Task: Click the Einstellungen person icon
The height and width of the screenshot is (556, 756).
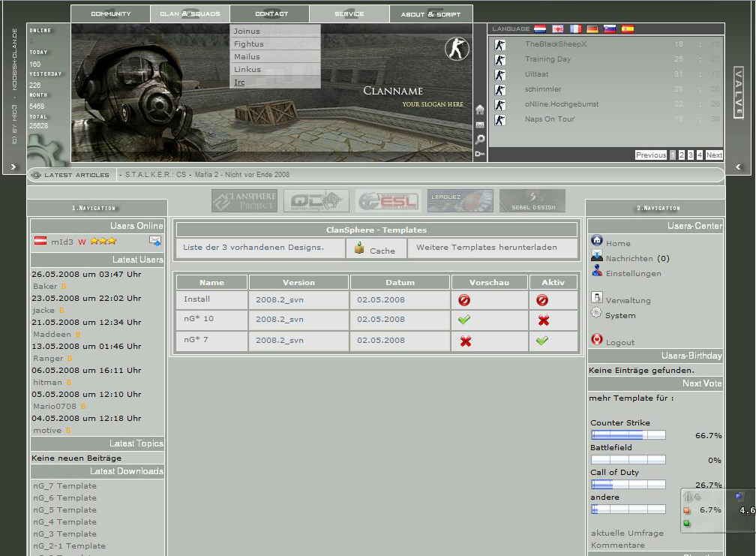Action: (x=597, y=270)
